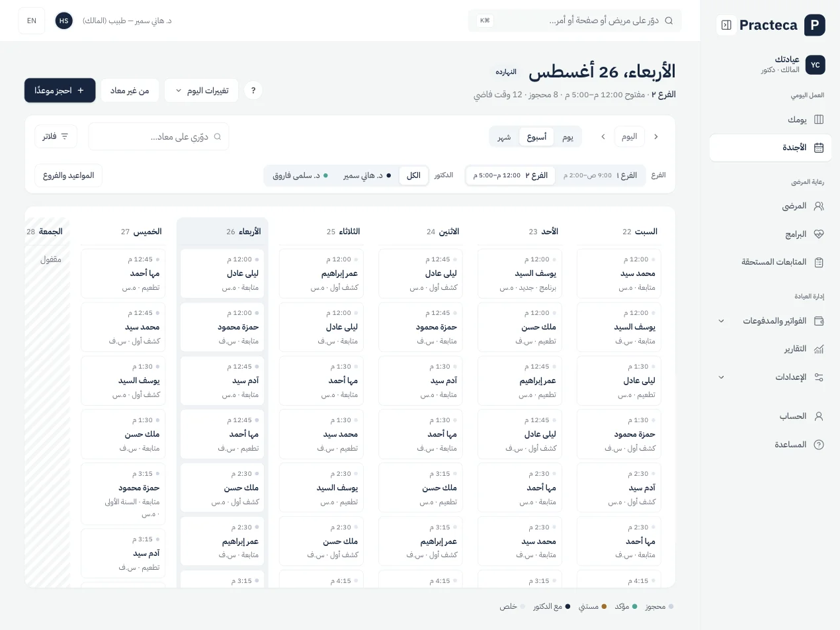
Task: Open محمد سيد 12:00 appointment on السبت
Action: pyautogui.click(x=619, y=273)
